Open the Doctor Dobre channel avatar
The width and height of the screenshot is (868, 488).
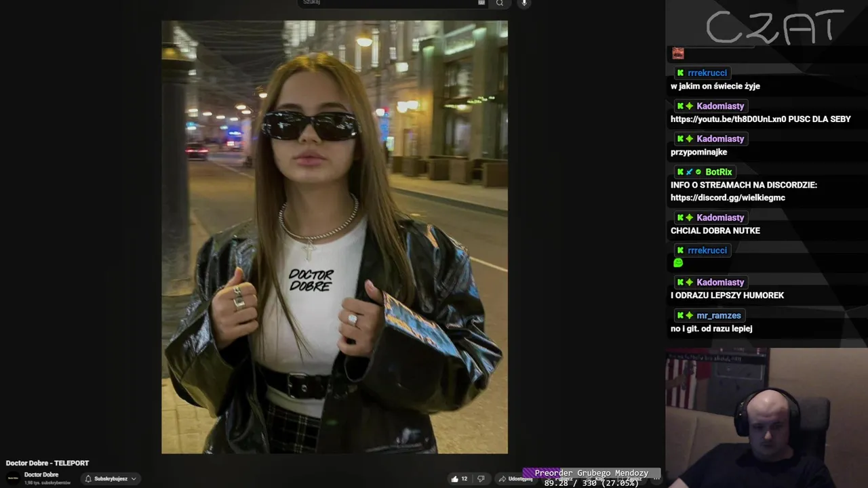coord(13,478)
